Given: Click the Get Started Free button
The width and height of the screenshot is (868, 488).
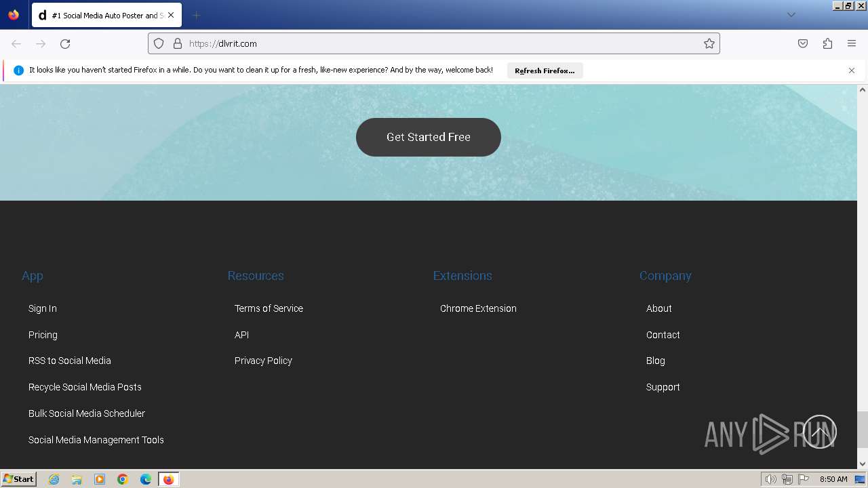Looking at the screenshot, I should [429, 137].
